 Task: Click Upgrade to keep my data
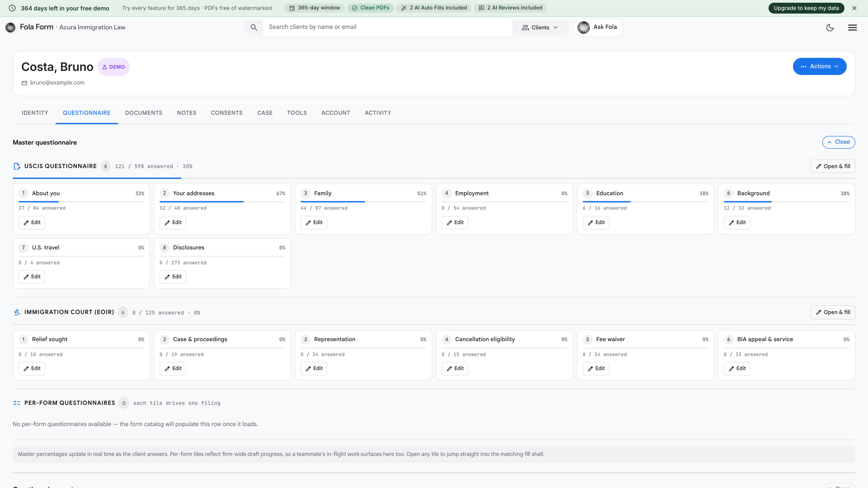pos(806,8)
